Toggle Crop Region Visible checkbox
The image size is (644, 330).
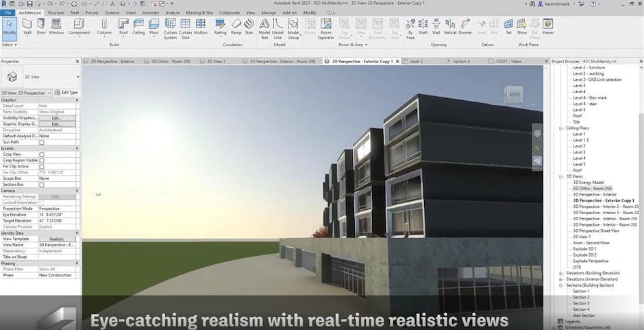coord(42,161)
